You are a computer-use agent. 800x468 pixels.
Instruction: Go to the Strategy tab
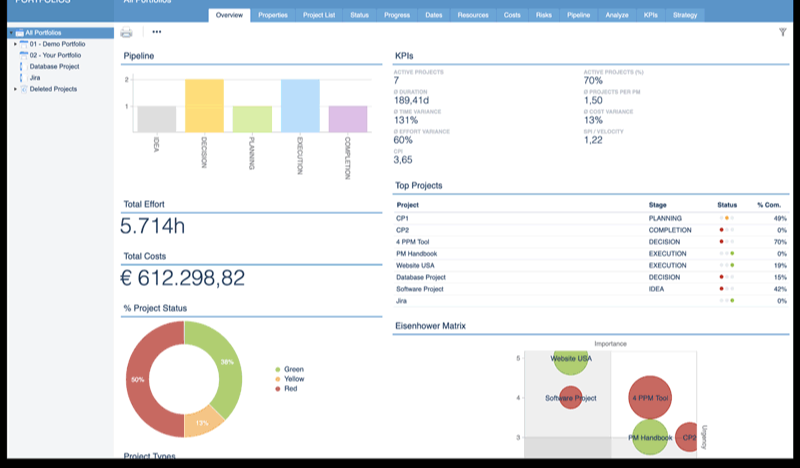[x=685, y=15]
